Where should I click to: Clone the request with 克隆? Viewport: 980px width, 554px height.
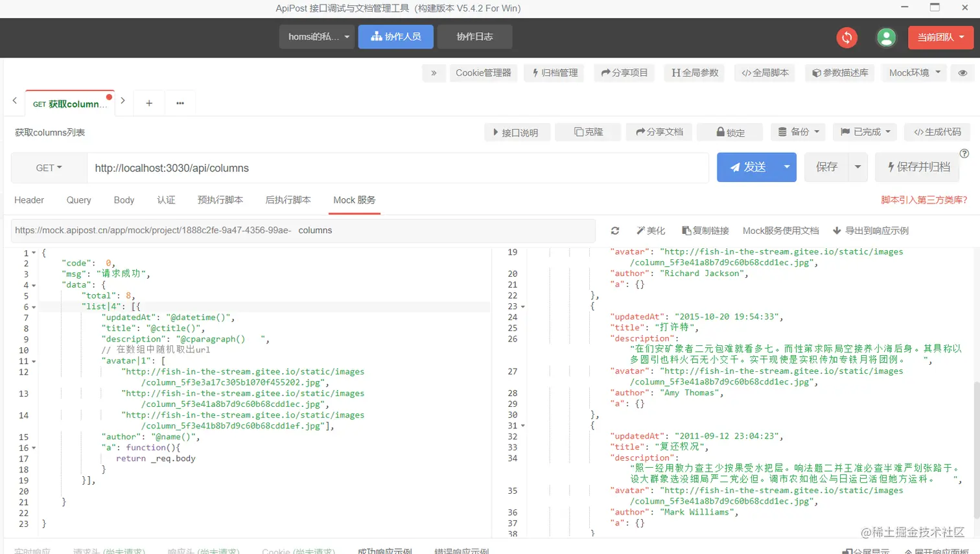click(x=589, y=132)
